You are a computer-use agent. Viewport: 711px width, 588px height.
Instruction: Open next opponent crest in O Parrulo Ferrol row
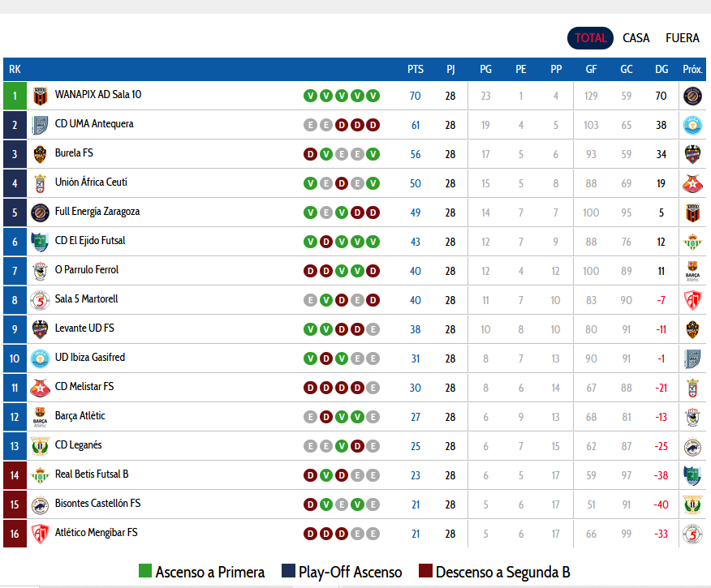click(692, 271)
